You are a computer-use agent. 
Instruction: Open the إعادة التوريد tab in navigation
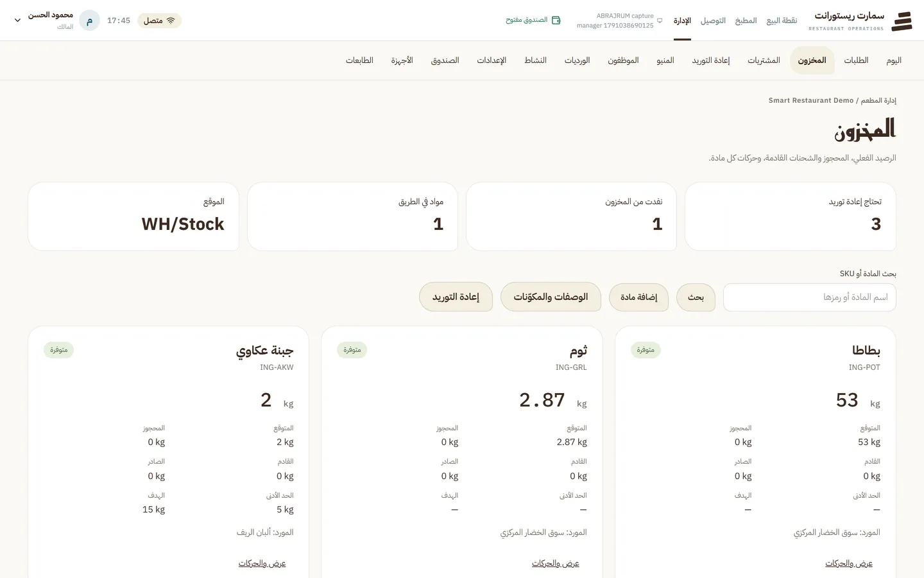[711, 60]
